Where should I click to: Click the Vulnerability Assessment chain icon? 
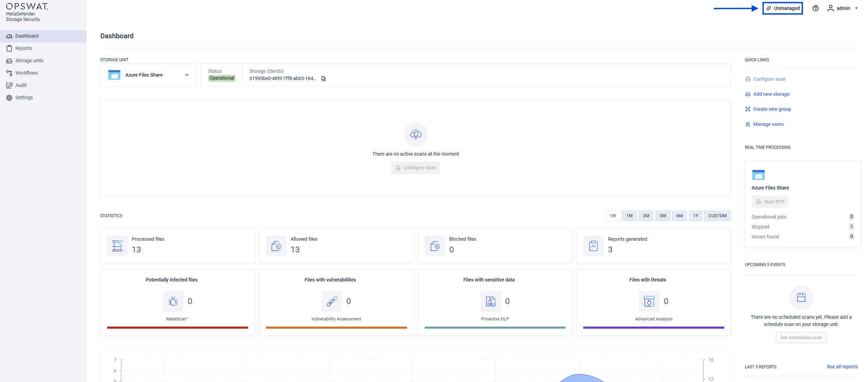click(x=332, y=301)
